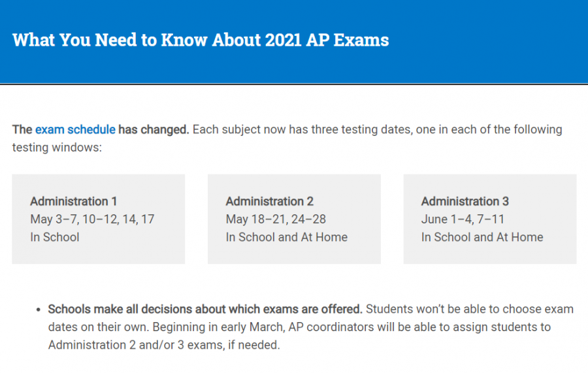
Task: Click the bold 'has changed.' text
Action: (154, 130)
